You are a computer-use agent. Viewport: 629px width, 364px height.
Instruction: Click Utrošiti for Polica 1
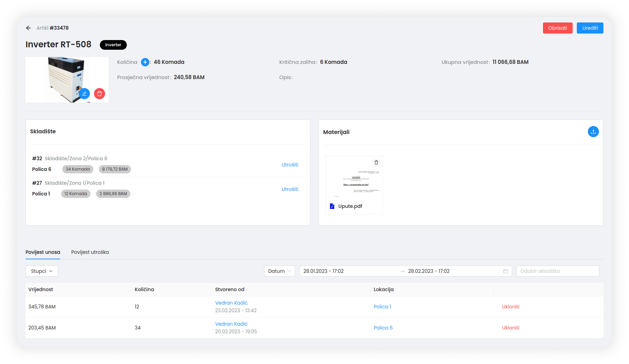tap(290, 189)
